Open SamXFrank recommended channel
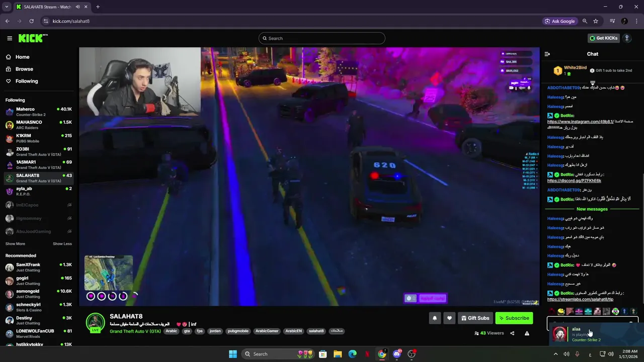This screenshot has width=644, height=362. 38,267
